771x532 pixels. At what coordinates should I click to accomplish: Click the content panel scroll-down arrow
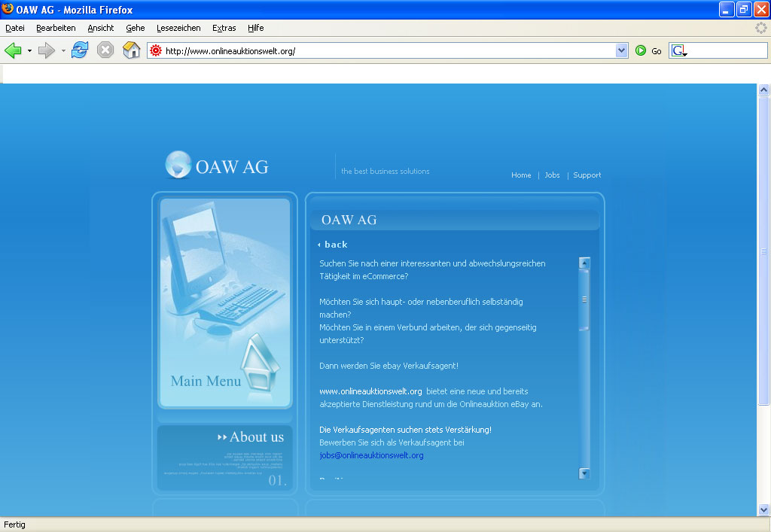point(584,473)
